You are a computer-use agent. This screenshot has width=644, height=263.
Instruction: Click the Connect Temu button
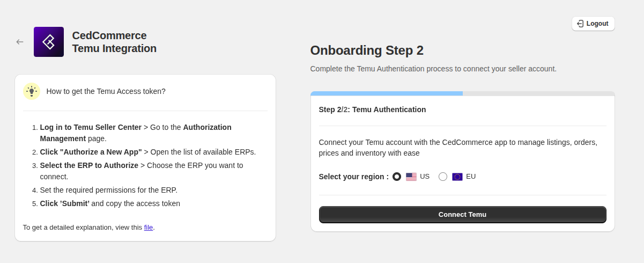(462, 215)
